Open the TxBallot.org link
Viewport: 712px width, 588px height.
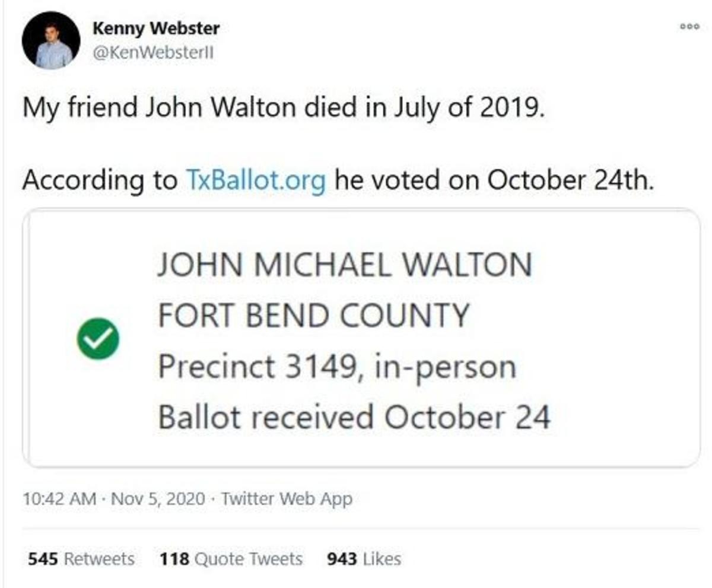(256, 180)
